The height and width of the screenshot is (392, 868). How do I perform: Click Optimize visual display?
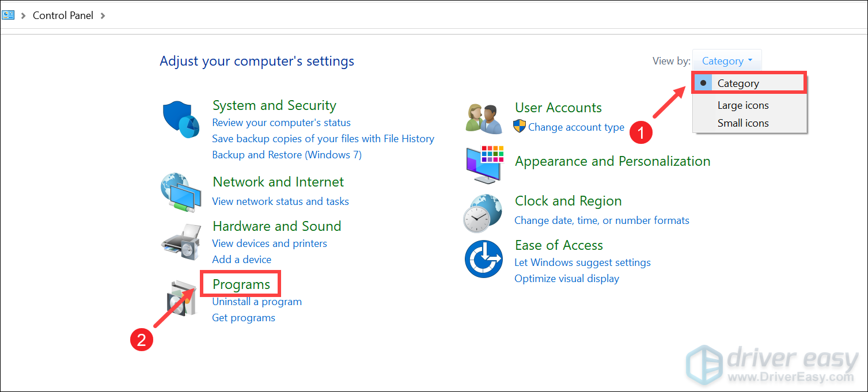566,278
